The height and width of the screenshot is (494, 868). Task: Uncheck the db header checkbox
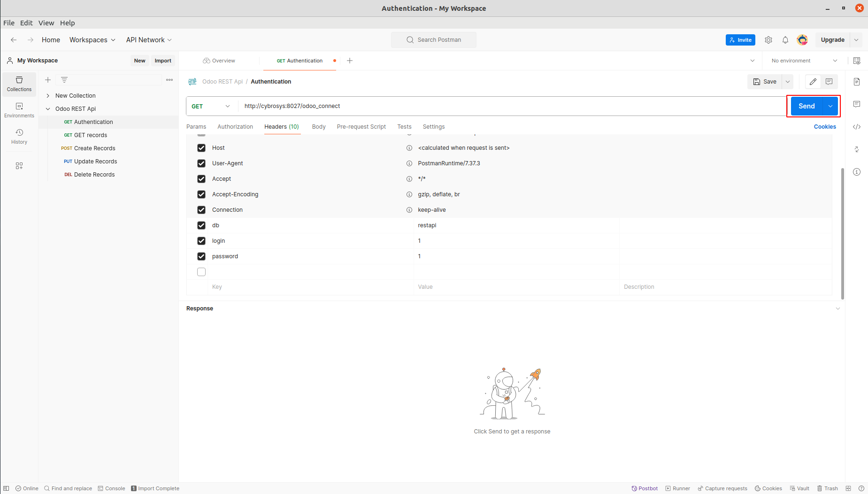click(201, 225)
